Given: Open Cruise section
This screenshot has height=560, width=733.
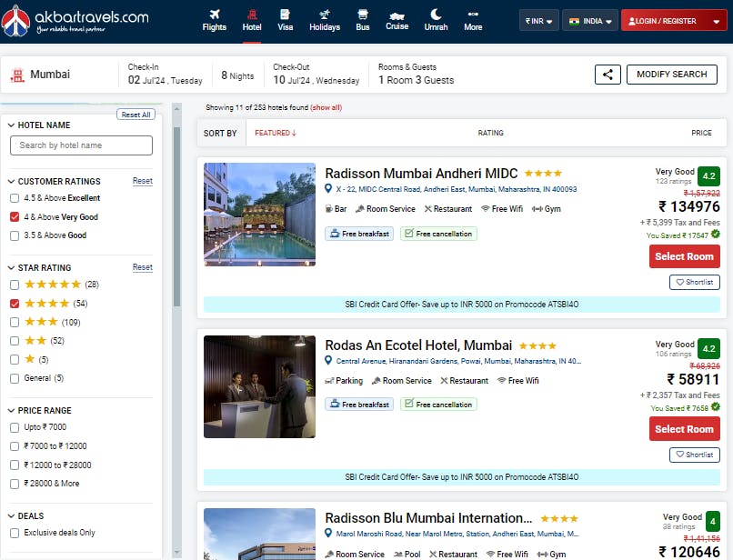Looking at the screenshot, I should 397,21.
